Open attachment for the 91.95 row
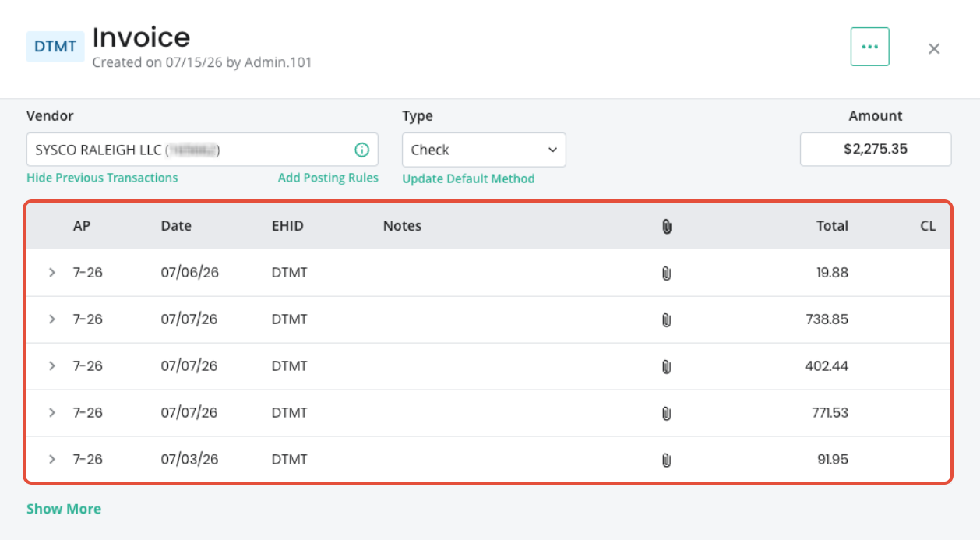This screenshot has height=540, width=980. click(x=666, y=460)
